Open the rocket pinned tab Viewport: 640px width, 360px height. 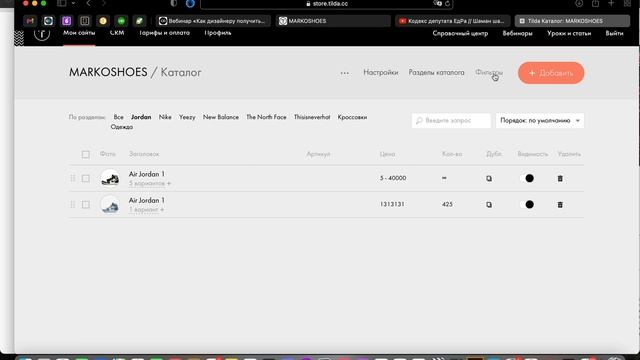pos(140,21)
